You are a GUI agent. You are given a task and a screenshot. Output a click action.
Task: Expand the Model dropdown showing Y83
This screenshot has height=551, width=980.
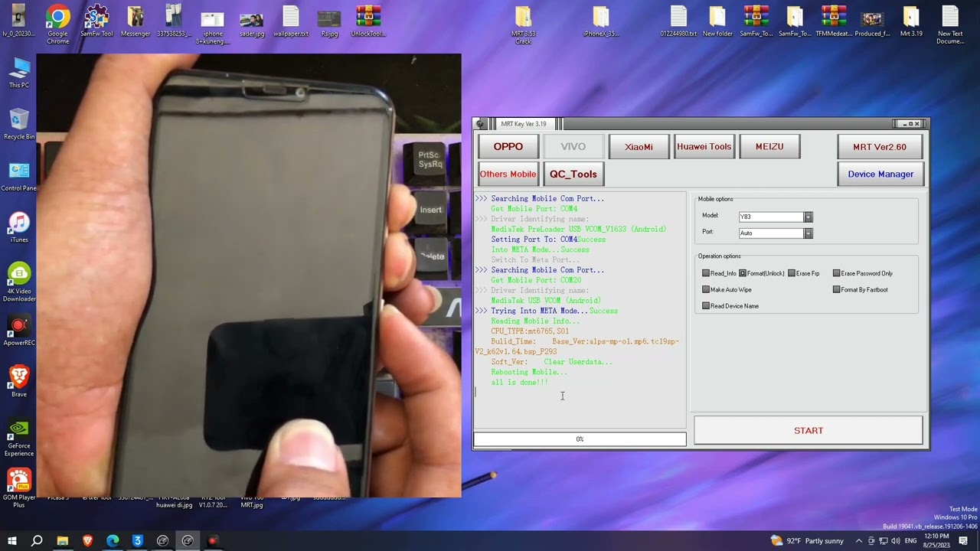pyautogui.click(x=808, y=217)
